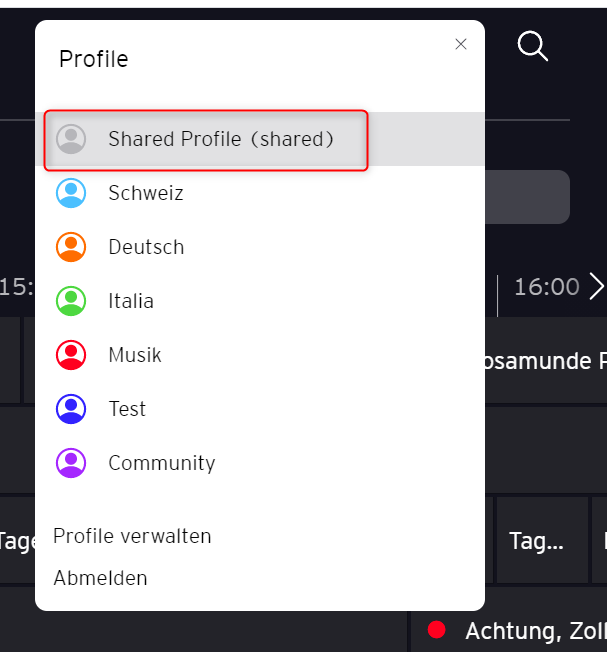Switch to the Schweiz profile
Viewport: 607px width, 652px height.
[146, 193]
